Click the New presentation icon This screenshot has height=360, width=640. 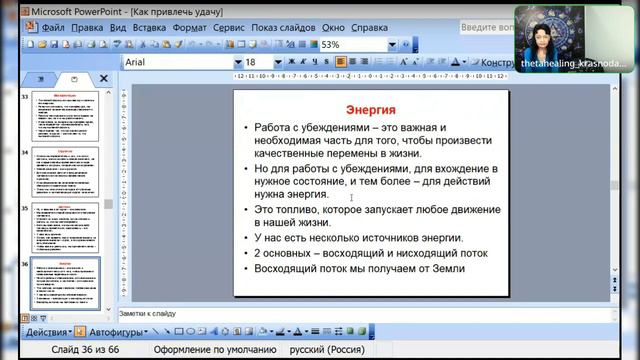(31, 44)
